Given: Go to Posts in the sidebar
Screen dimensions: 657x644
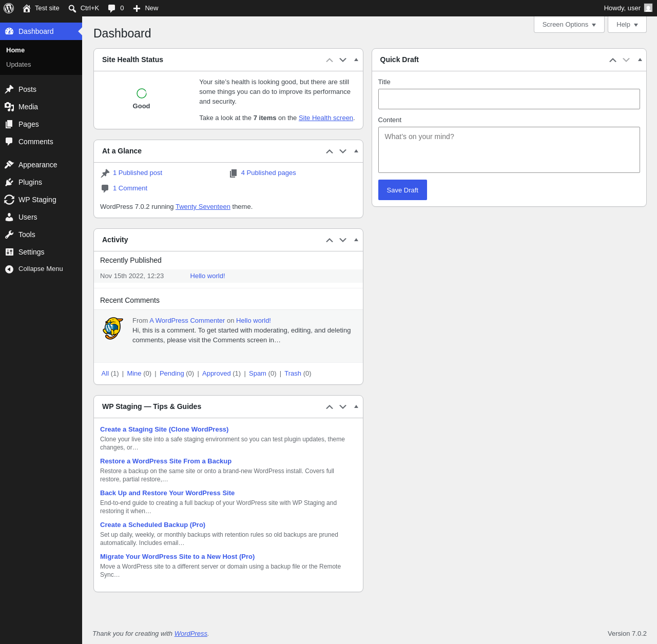Looking at the screenshot, I should (41, 89).
